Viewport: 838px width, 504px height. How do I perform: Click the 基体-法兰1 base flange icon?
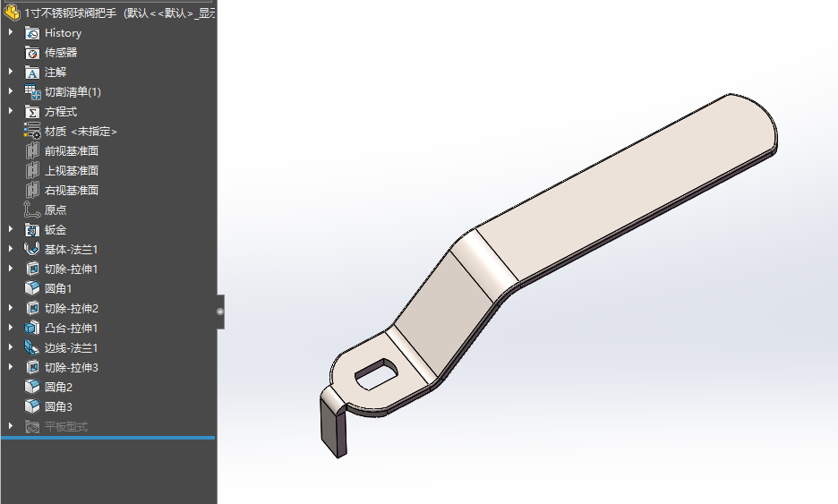[32, 249]
